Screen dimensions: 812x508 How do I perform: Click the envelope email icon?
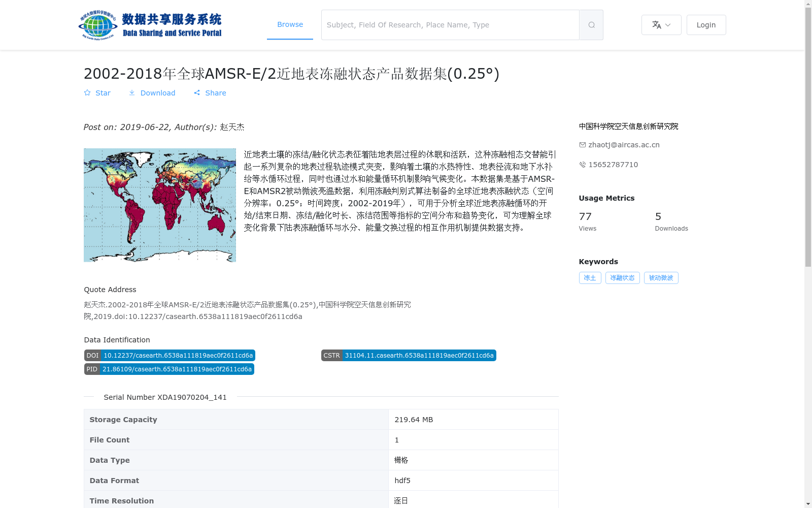tap(583, 145)
